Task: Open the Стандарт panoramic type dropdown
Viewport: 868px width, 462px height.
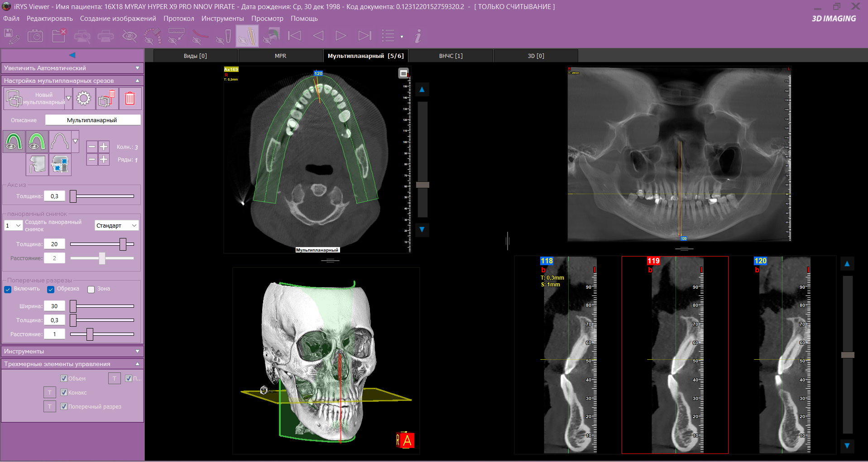Action: click(117, 225)
